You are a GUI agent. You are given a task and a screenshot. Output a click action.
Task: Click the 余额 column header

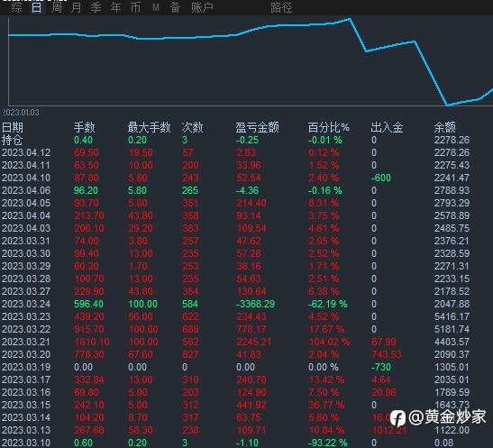pos(445,127)
